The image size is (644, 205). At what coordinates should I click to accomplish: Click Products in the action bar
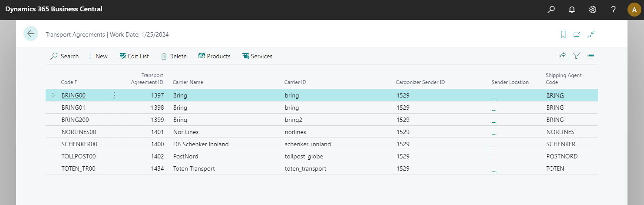214,56
